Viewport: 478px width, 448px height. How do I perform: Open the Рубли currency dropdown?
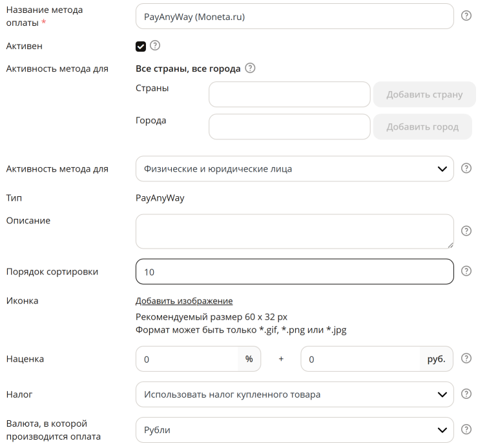(x=295, y=430)
